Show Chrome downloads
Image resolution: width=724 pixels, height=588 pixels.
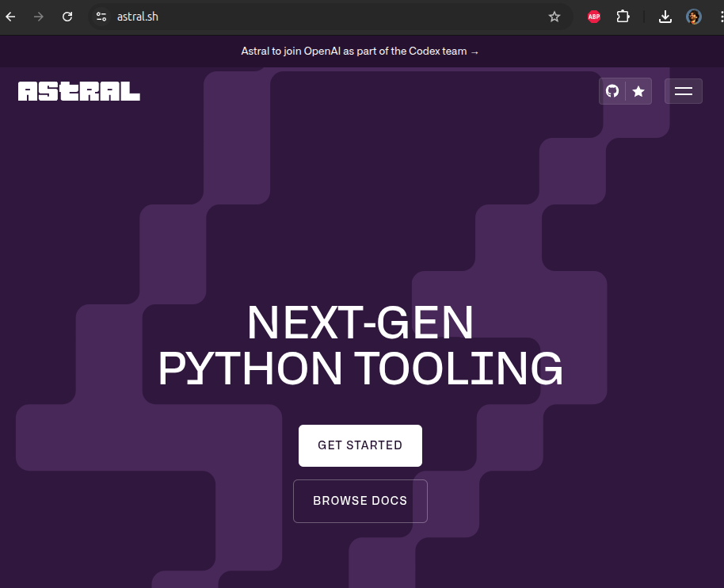point(665,17)
